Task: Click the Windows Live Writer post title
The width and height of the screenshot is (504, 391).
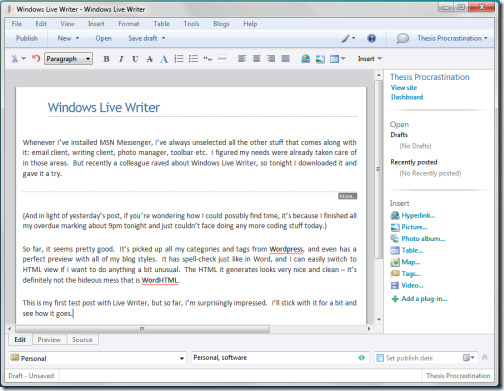Action: [x=104, y=107]
